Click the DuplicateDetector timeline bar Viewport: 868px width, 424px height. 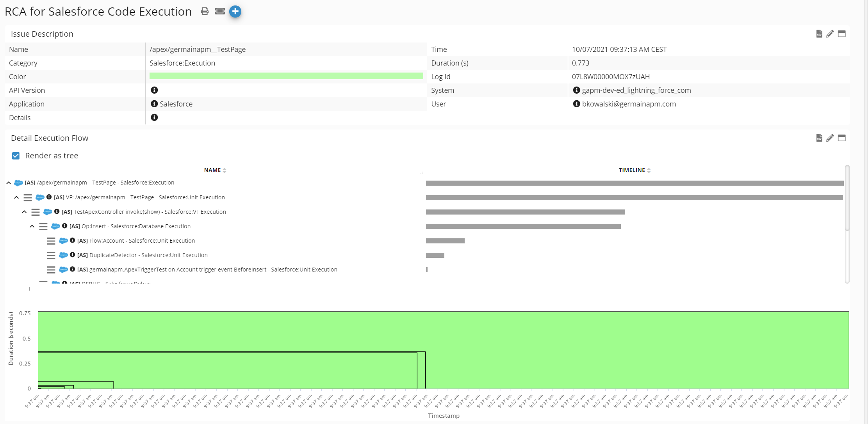(435, 255)
